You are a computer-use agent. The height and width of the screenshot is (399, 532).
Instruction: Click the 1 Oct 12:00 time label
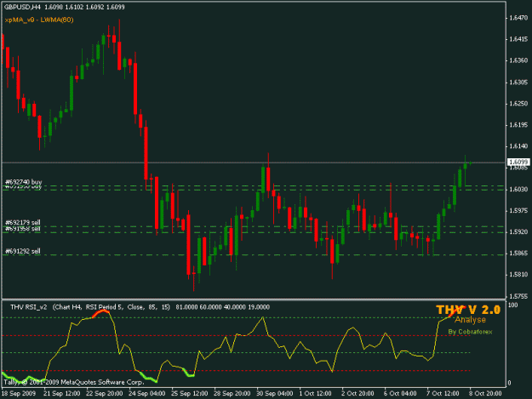(315, 393)
